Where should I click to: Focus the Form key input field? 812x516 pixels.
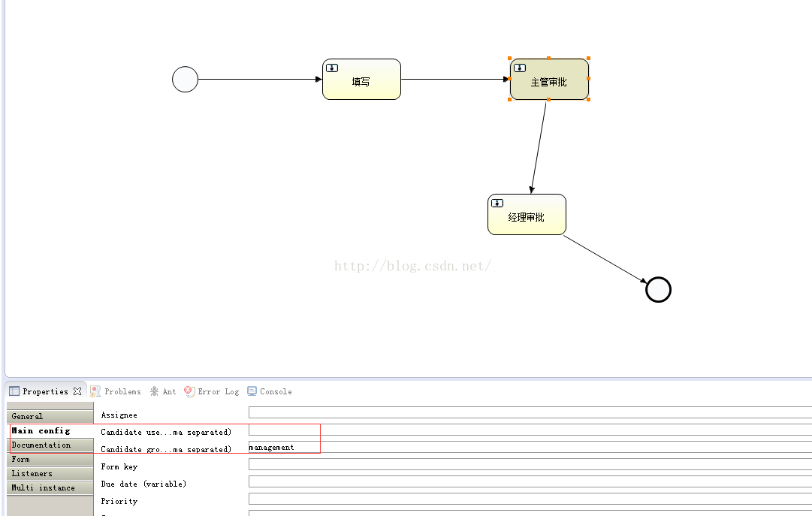[x=530, y=464]
